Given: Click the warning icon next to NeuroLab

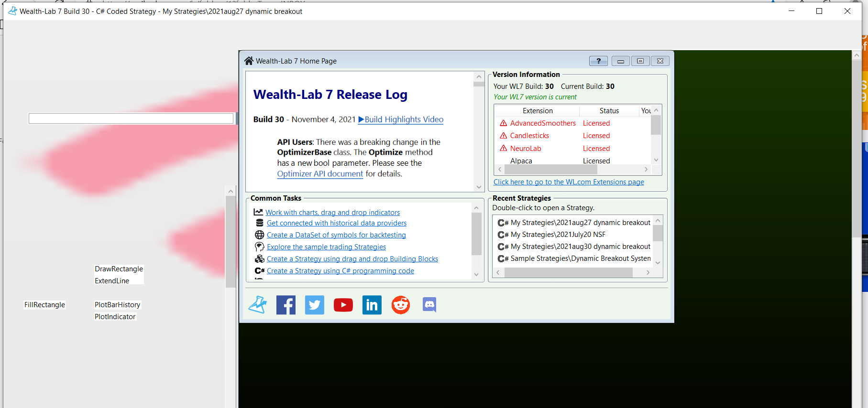Looking at the screenshot, I should pos(504,148).
